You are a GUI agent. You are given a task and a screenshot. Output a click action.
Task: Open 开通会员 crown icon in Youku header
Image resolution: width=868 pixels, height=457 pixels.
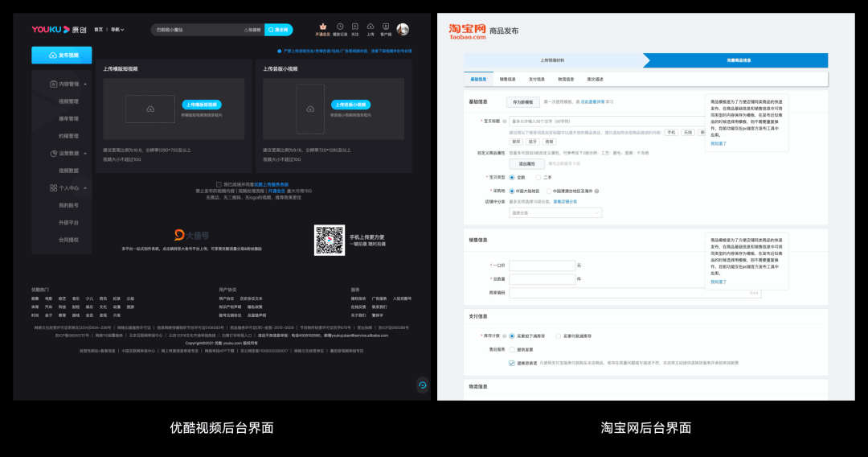click(323, 27)
